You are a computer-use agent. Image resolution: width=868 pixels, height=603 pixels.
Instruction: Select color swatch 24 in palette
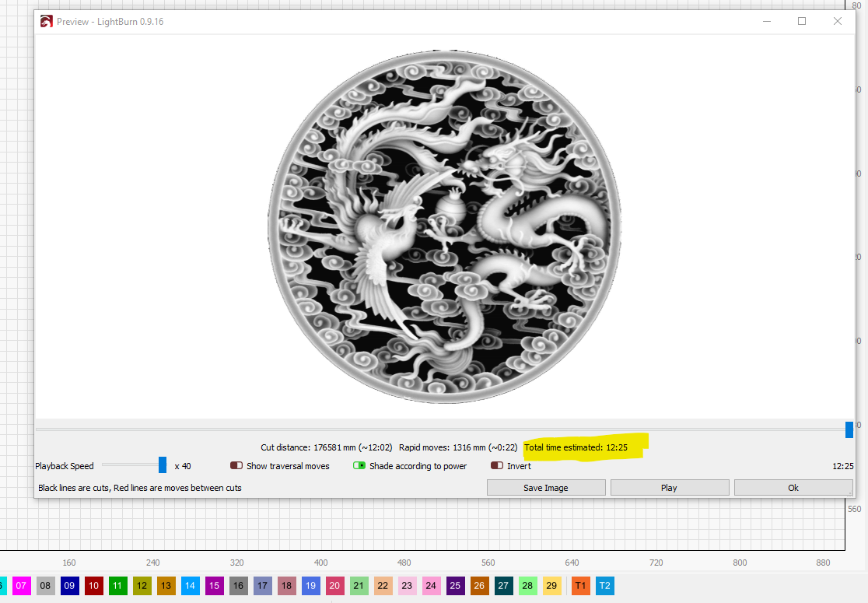pyautogui.click(x=431, y=586)
